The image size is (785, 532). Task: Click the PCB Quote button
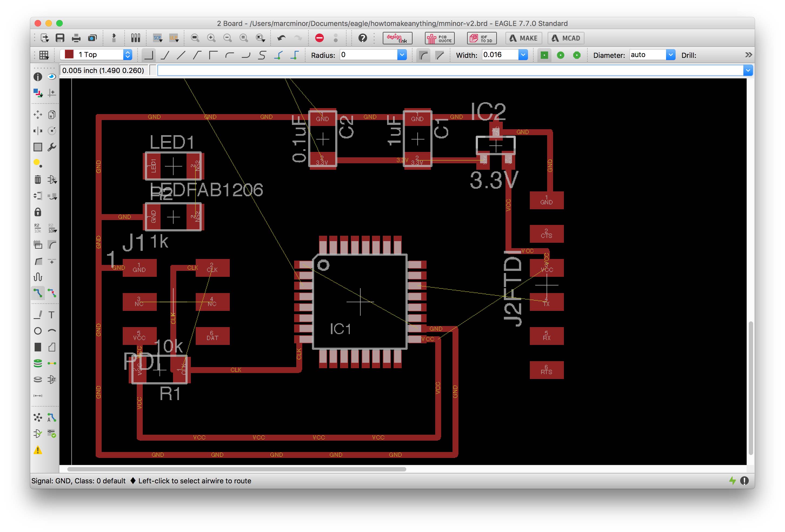point(440,38)
